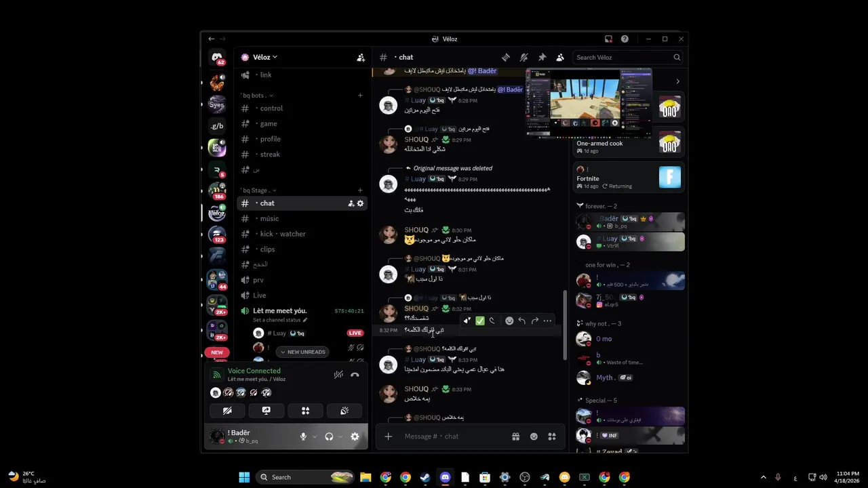Open soundboard button
The image size is (868, 488).
[344, 411]
